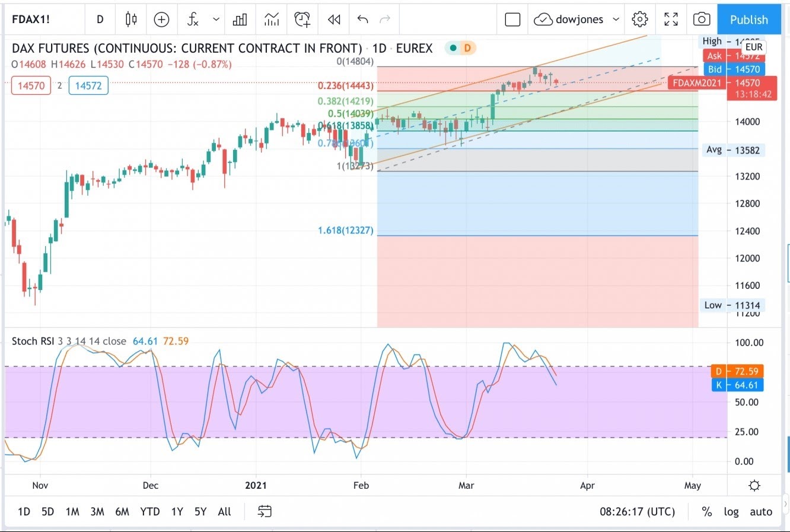Viewport: 790px width, 532px height.
Task: Click the green market status dot
Action: click(x=453, y=48)
